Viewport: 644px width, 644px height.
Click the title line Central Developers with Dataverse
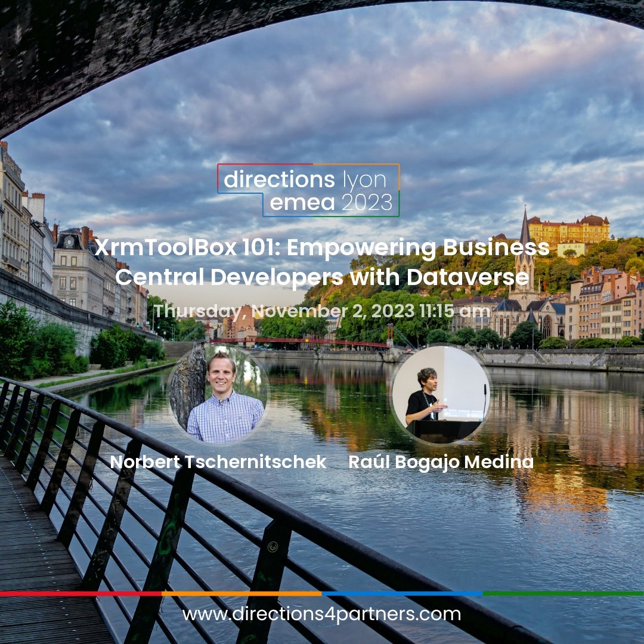(322, 277)
